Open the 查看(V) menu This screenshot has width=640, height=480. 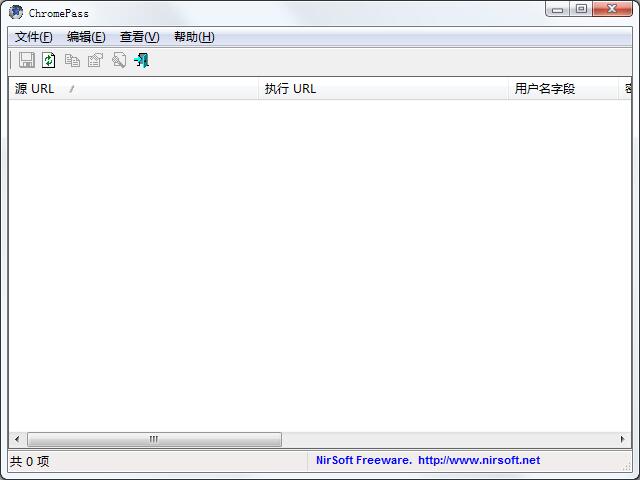pos(139,37)
